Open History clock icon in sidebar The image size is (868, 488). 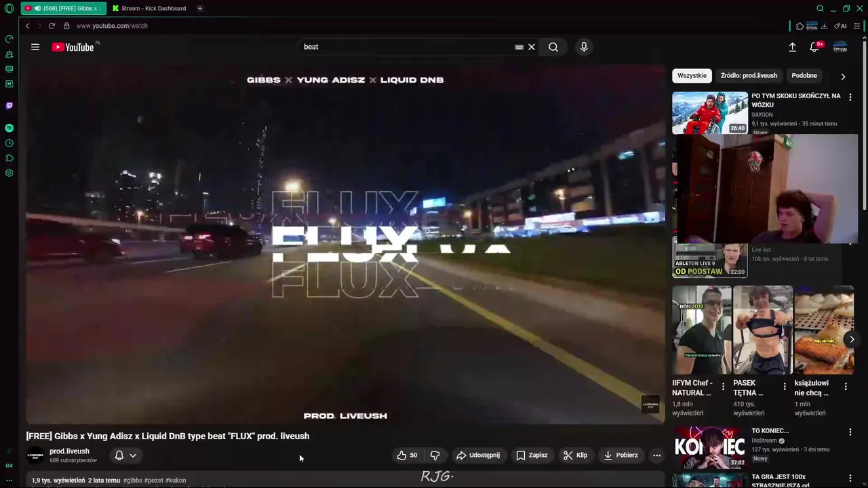pos(9,143)
